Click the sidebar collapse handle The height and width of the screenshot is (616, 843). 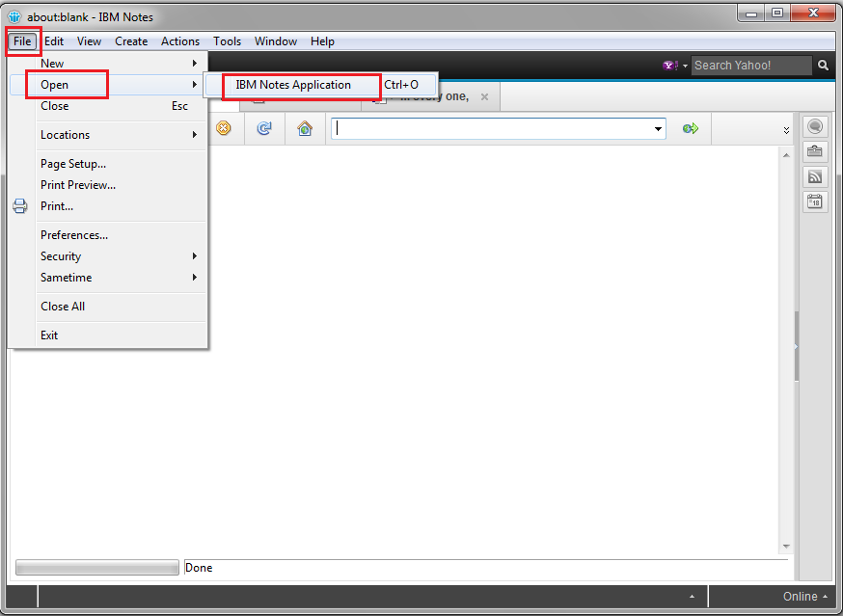(x=797, y=347)
